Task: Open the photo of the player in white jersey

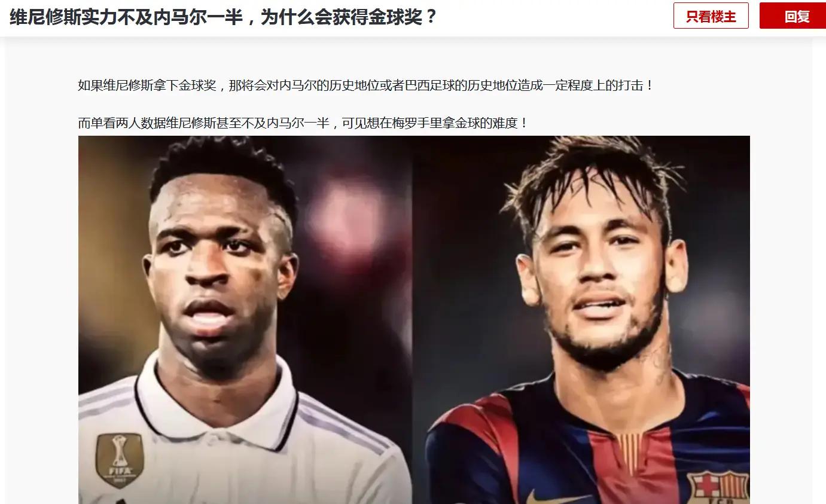Action: click(x=245, y=320)
